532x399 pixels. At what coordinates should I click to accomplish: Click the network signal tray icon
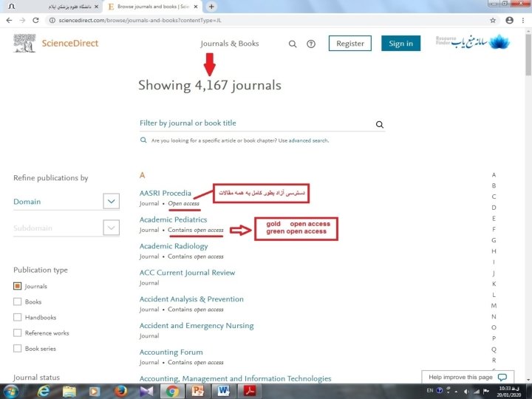[477, 392]
